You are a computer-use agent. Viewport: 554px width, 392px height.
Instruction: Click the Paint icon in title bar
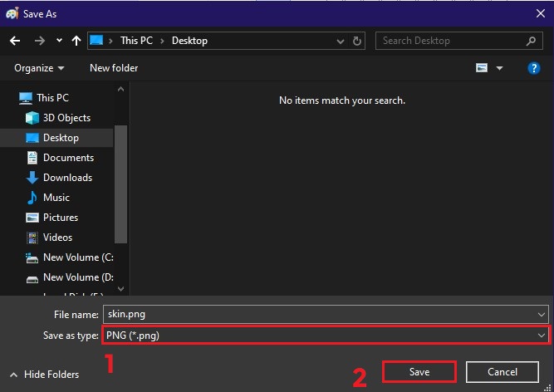(12, 14)
